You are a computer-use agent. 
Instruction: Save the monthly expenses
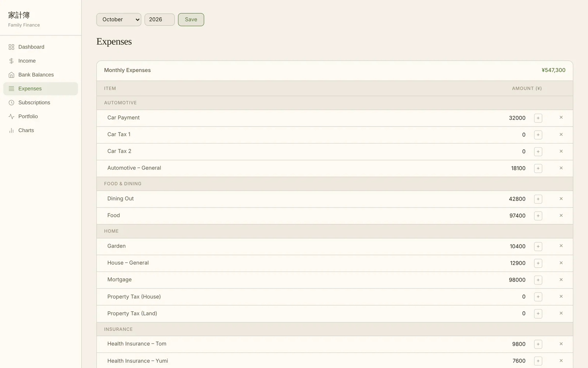click(191, 20)
